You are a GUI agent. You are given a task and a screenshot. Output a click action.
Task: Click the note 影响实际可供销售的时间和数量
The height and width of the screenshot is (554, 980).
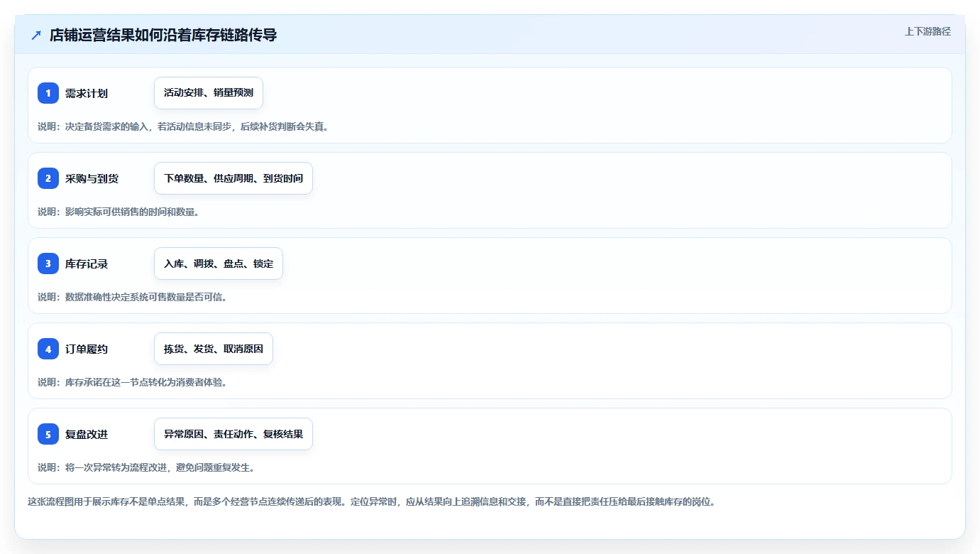point(119,212)
